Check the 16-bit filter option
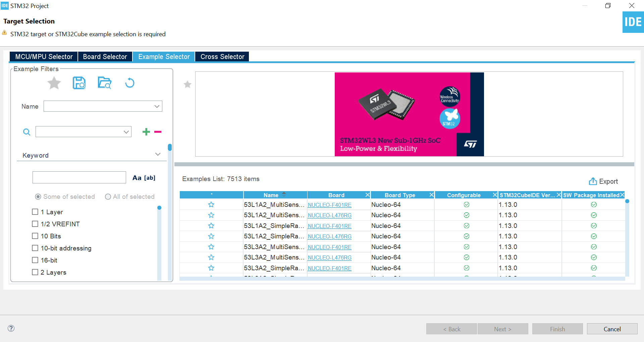644x342 pixels. pos(35,260)
